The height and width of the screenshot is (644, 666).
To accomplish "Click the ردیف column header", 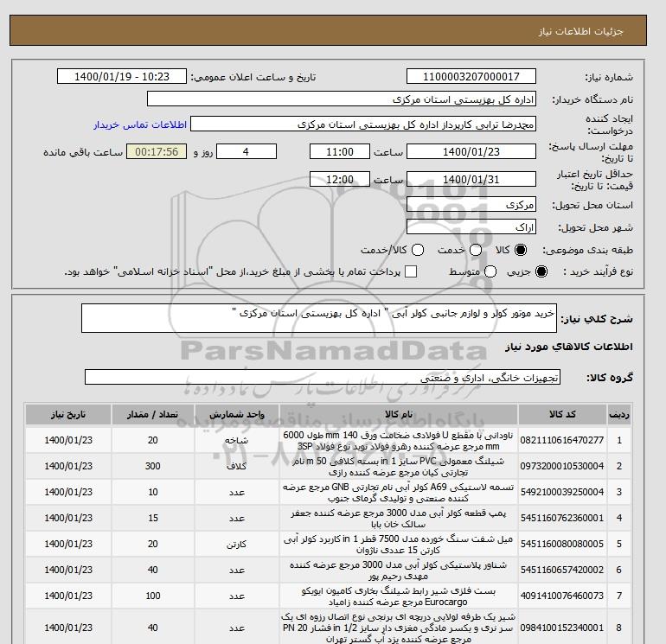I will click(x=618, y=414).
